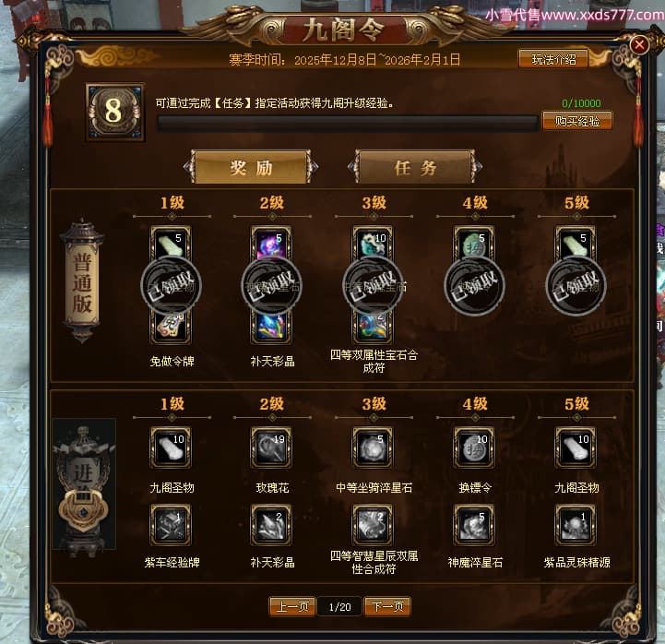Select the 玫瑰花 rose reward icon
Viewport: 665px width, 644px height.
(271, 447)
